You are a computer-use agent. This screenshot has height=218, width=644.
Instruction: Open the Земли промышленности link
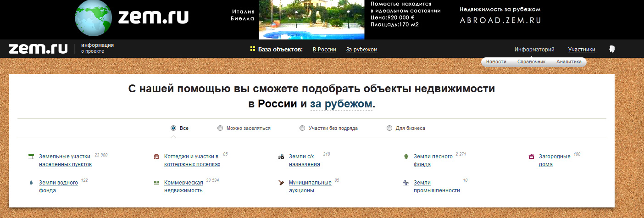pos(437,186)
